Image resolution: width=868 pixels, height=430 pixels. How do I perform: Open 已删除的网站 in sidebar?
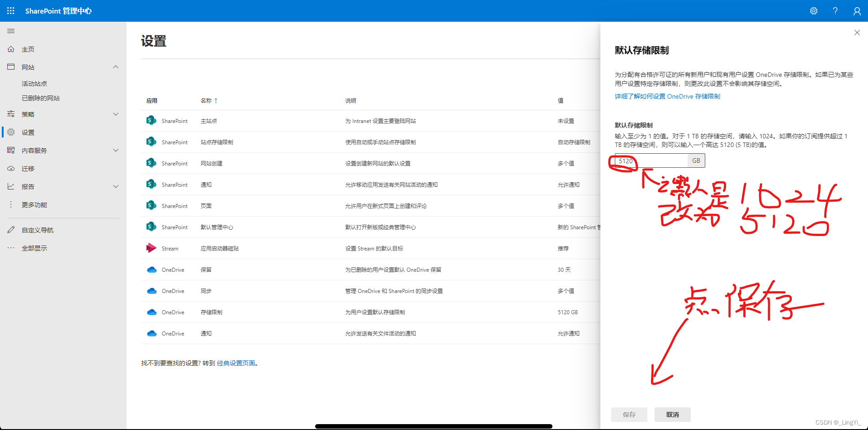[41, 98]
